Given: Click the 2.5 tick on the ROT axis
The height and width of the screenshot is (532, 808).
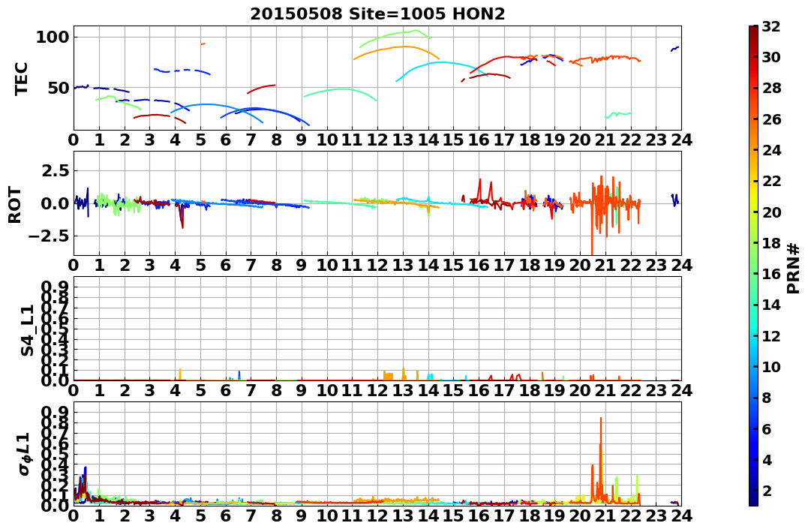Looking at the screenshot, I should tap(56, 170).
